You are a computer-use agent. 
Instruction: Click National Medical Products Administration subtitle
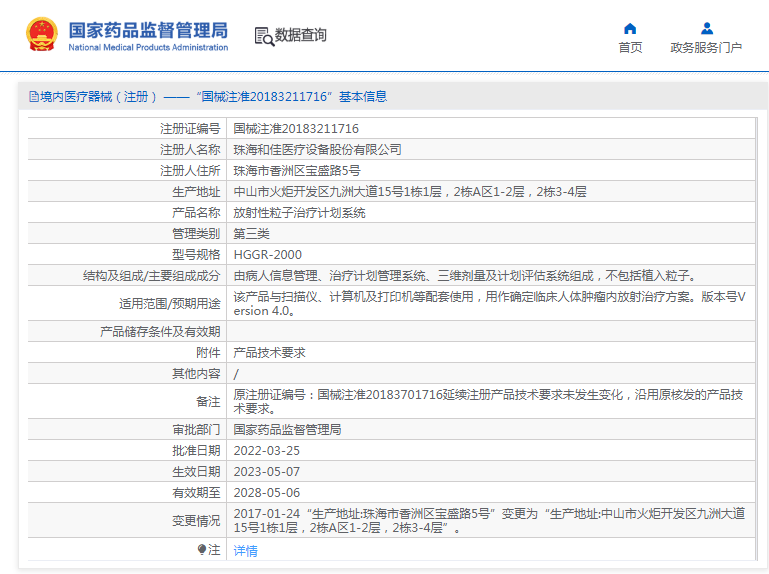(148, 48)
